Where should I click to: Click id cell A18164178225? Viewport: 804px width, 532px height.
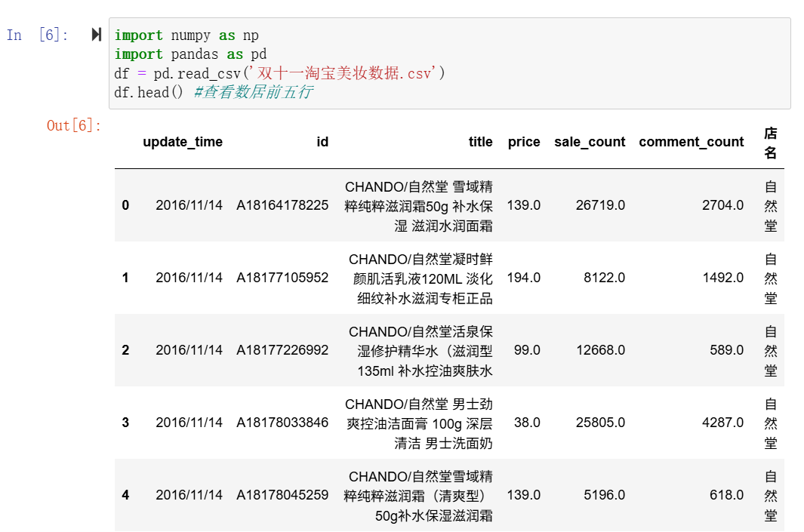click(x=282, y=205)
